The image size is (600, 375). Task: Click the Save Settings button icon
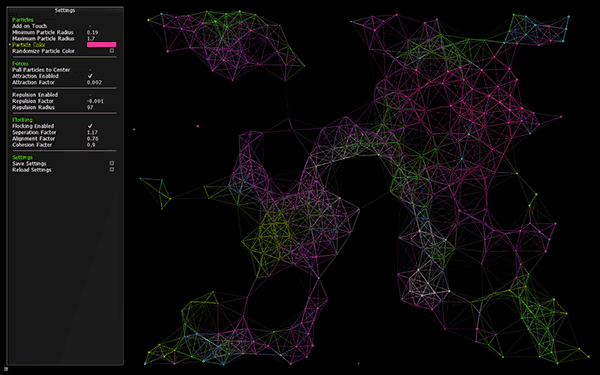point(112,163)
